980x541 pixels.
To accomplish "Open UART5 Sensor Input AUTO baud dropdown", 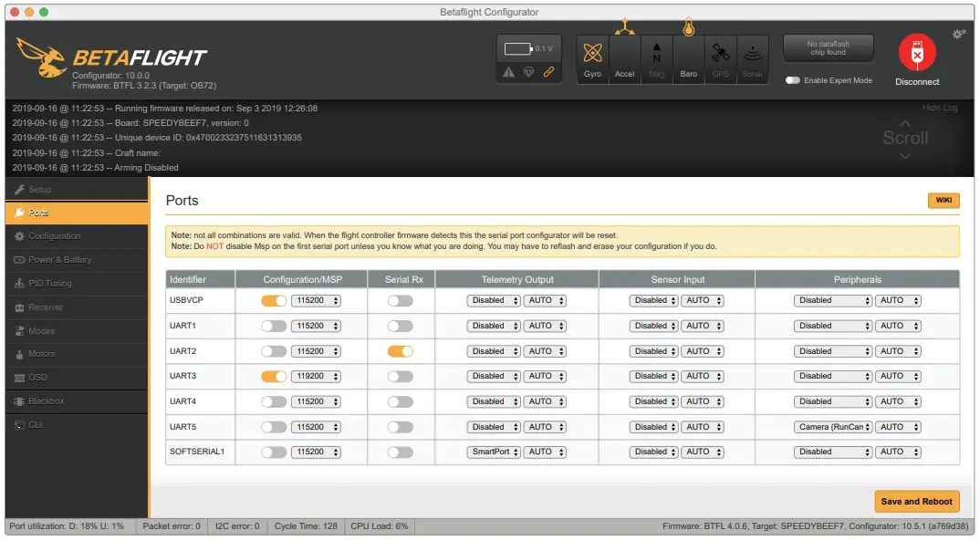I will [703, 427].
